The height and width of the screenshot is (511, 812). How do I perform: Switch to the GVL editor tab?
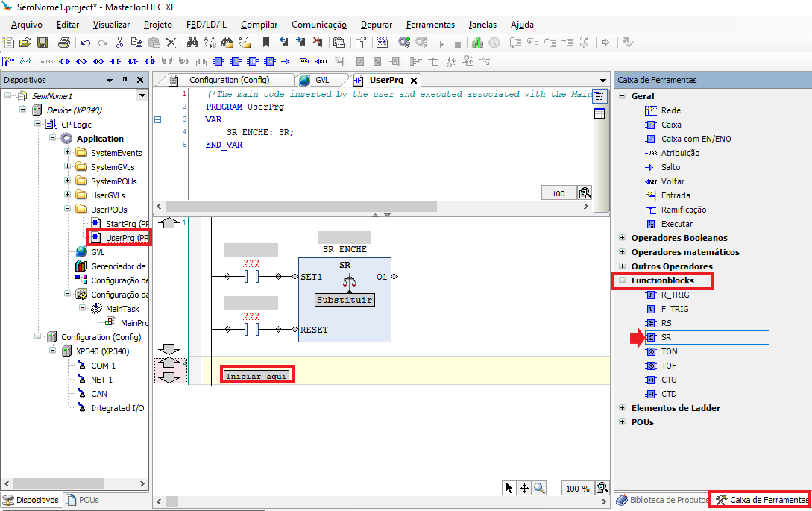321,80
